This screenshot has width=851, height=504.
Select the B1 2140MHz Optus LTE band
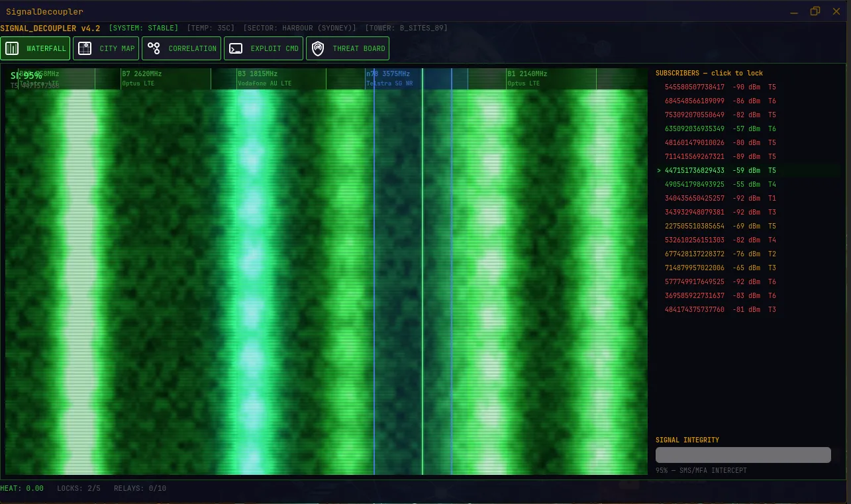tap(551, 79)
